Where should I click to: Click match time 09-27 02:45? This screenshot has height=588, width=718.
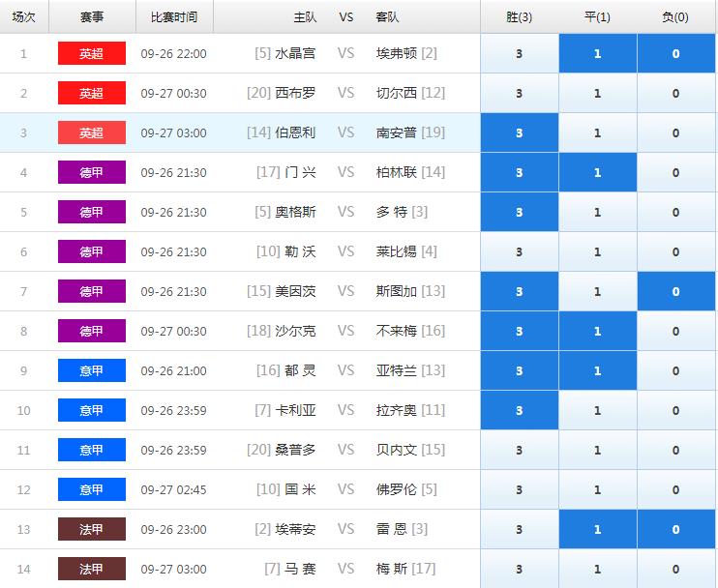[173, 490]
